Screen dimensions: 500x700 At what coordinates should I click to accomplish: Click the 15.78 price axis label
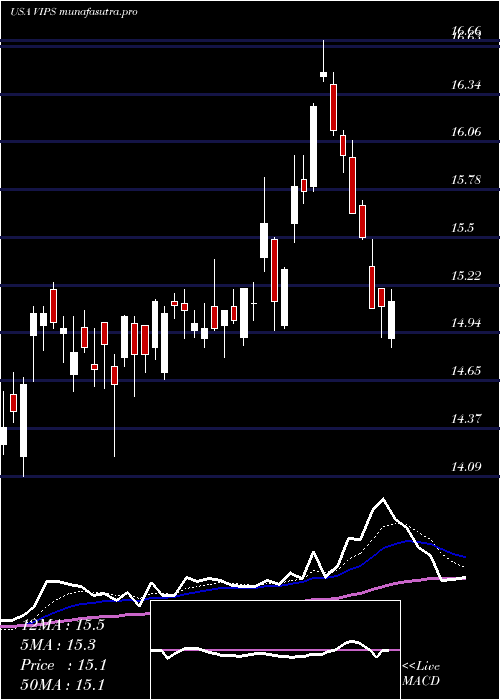(x=466, y=180)
